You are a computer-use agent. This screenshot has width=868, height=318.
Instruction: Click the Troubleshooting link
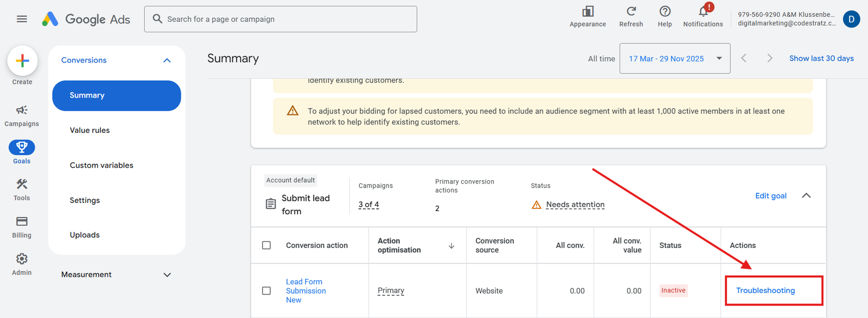(765, 290)
